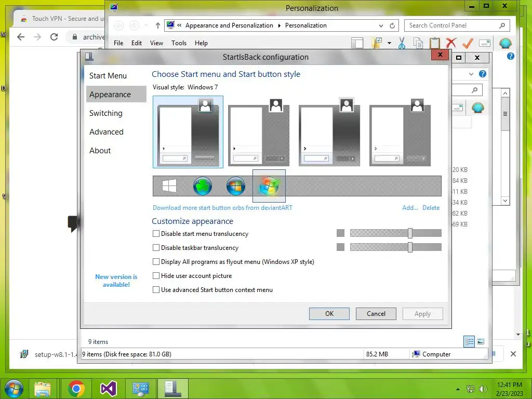This screenshot has width=532, height=399.
Task: Open recent locations dropdown in Control Panel
Action: point(146,25)
